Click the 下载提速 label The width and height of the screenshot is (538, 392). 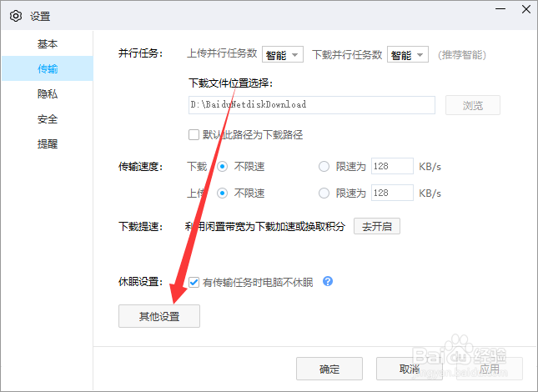pos(141,227)
